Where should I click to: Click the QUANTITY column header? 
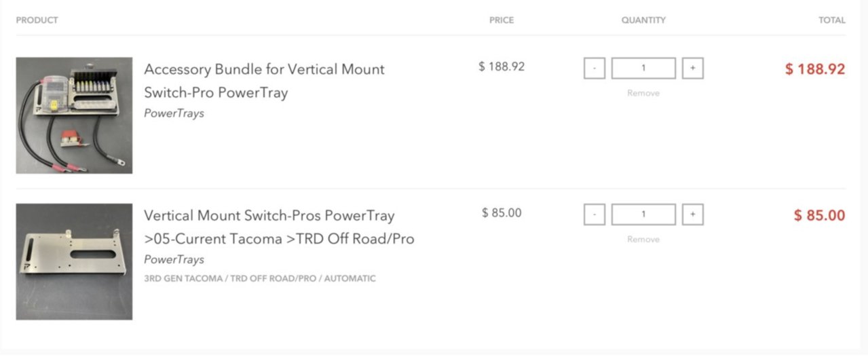tap(643, 20)
